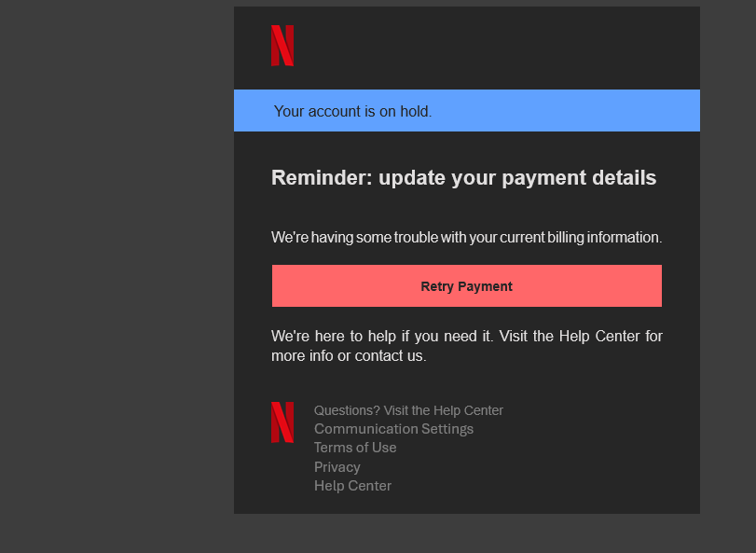Click the 'Your account is on hold.' banner
756x553 pixels.
pos(467,110)
